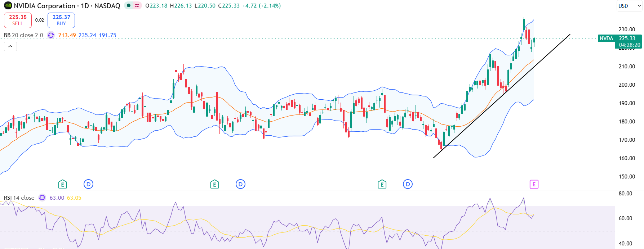Viewport: 644px width, 249px height.
Task: Click the pink approximate data indicator icon
Action: (x=137, y=6)
